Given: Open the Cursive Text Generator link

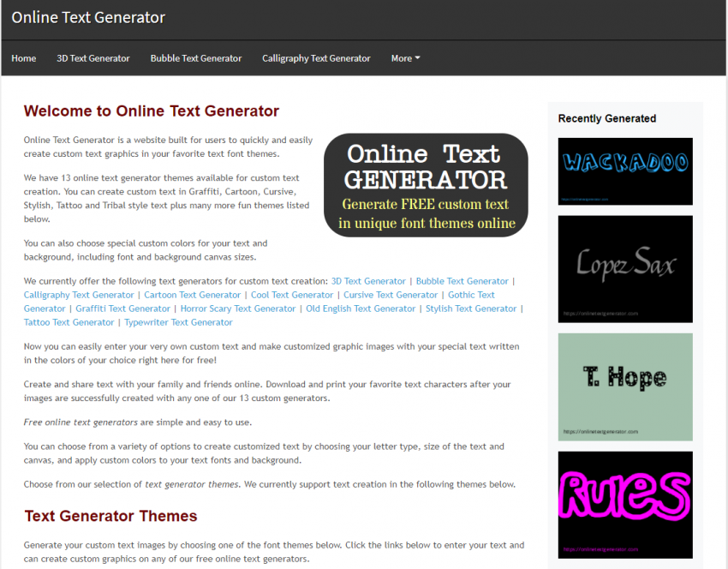Looking at the screenshot, I should [x=391, y=294].
